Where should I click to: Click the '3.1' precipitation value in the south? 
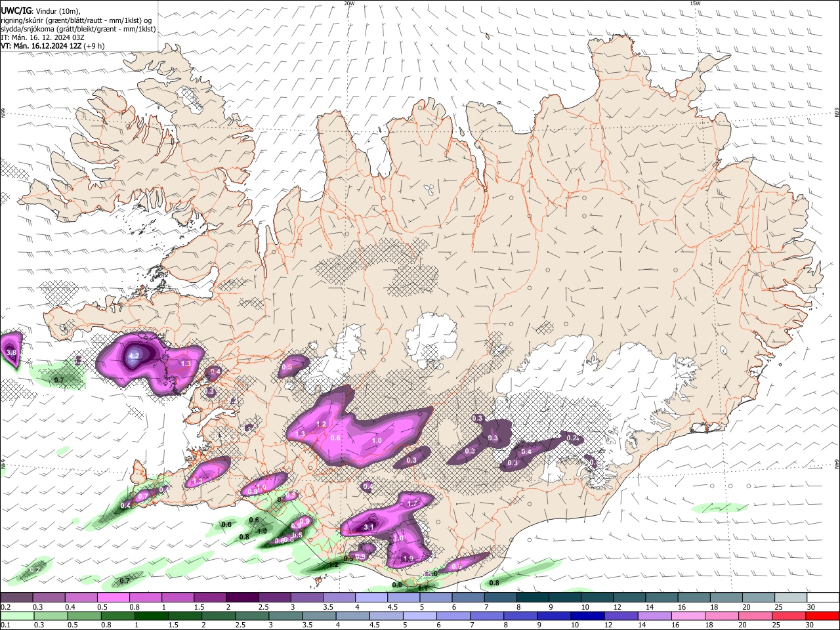369,526
